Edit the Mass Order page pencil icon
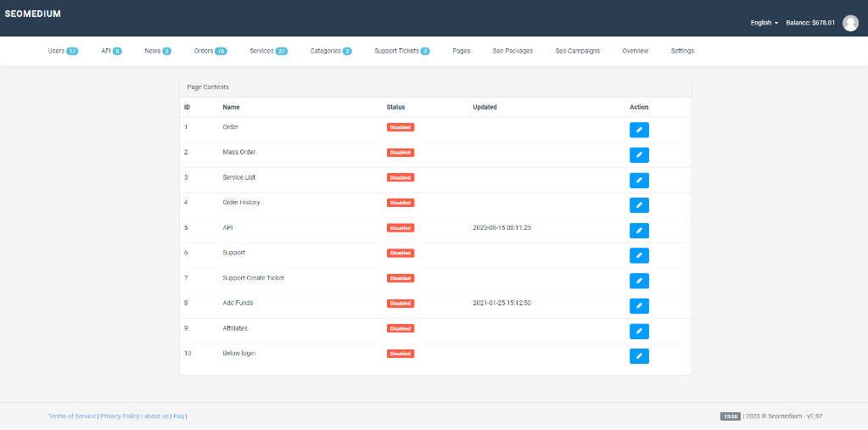 point(639,155)
